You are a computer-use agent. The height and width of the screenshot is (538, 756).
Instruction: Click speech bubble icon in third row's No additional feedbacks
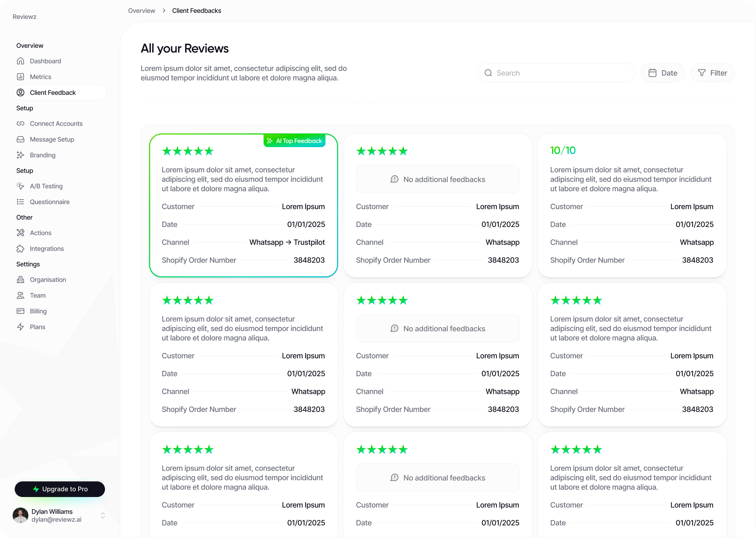pyautogui.click(x=394, y=477)
